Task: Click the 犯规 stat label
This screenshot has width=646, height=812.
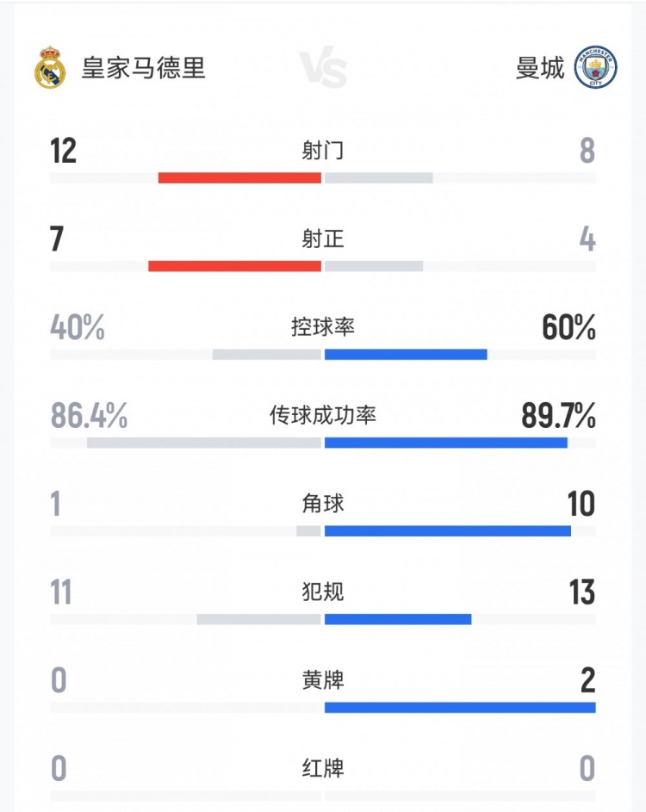Action: pos(323,592)
